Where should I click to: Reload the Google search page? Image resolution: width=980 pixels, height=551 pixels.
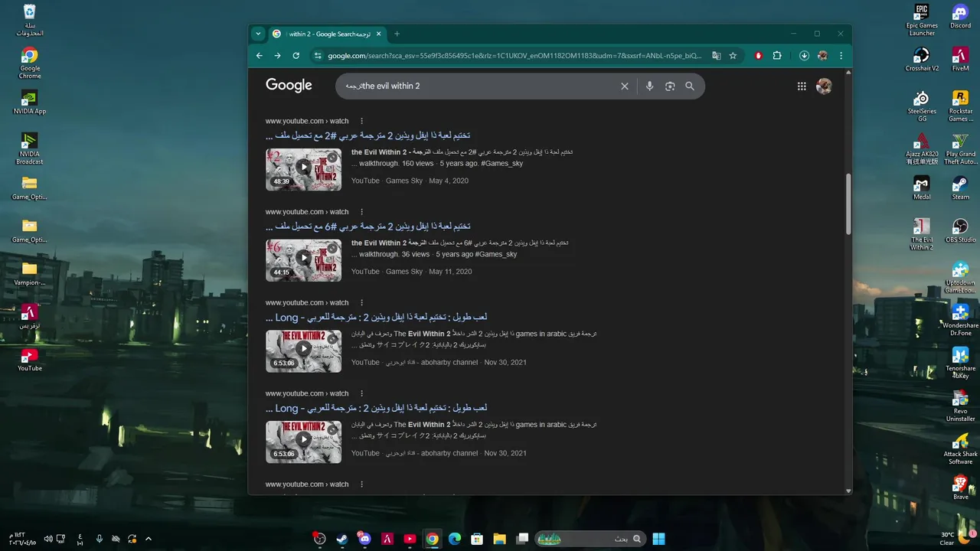coord(296,55)
